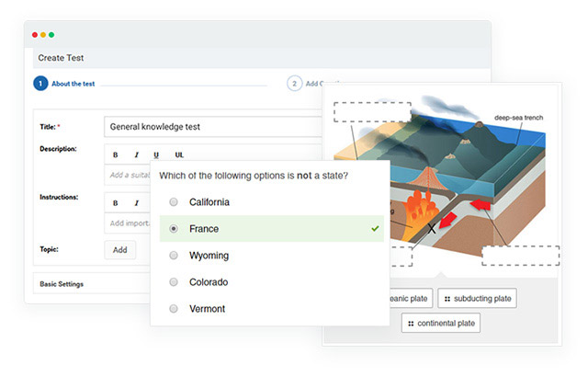
Task: Go to step 2 of the wizard
Action: click(x=295, y=84)
